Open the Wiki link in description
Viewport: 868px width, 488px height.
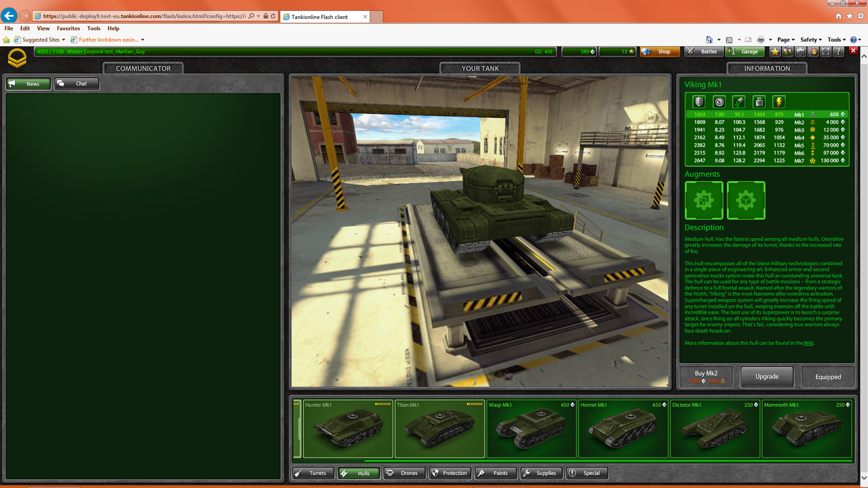808,343
